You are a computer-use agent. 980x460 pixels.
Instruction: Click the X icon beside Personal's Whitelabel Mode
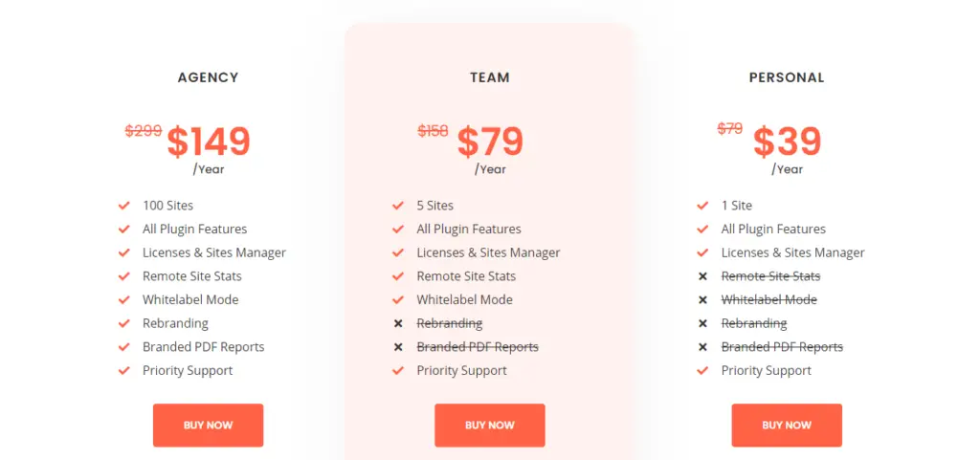(x=702, y=299)
